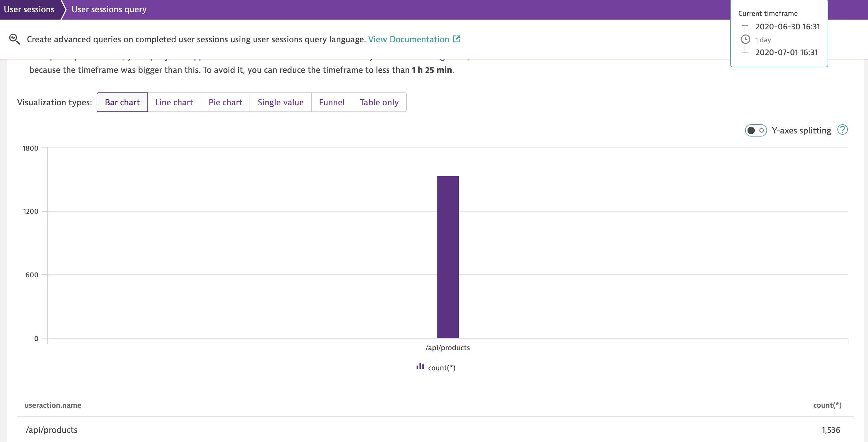The height and width of the screenshot is (442, 868).
Task: Click the Y-axes splitting help question icon
Action: (842, 130)
